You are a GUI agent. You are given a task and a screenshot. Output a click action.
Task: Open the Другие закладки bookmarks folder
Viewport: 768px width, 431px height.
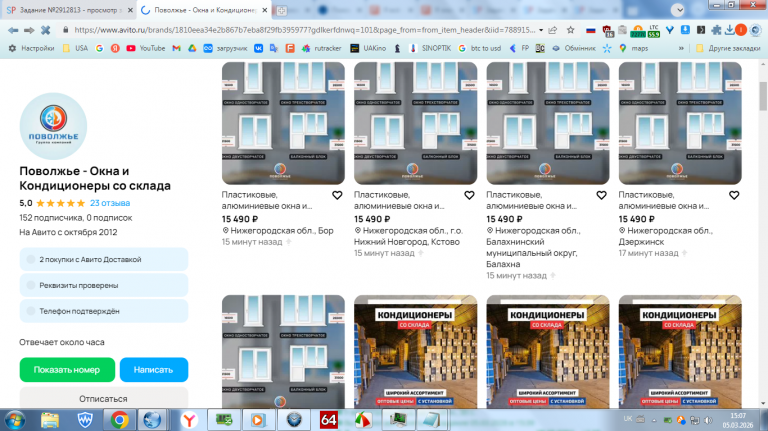pyautogui.click(x=728, y=48)
